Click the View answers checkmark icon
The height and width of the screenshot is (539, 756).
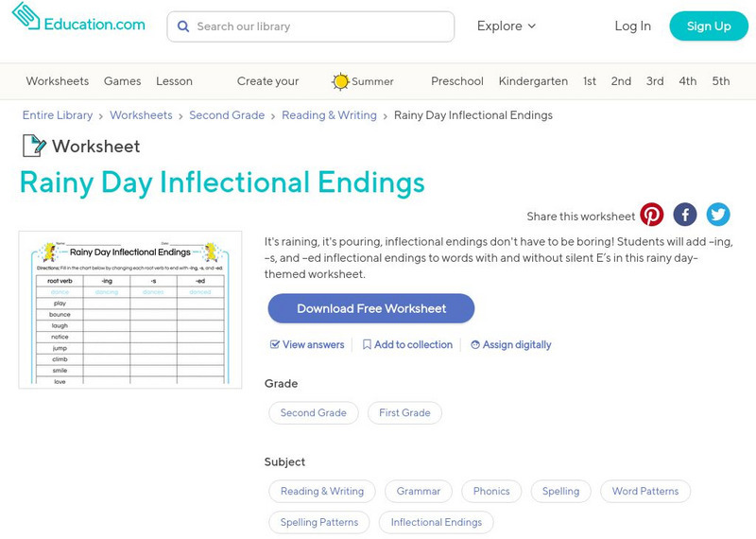click(275, 345)
